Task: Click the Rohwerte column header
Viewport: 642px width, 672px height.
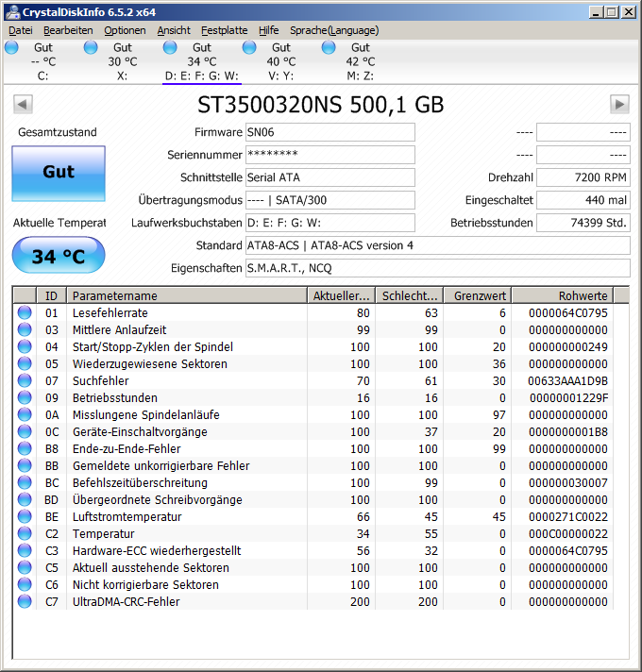Action: point(563,295)
